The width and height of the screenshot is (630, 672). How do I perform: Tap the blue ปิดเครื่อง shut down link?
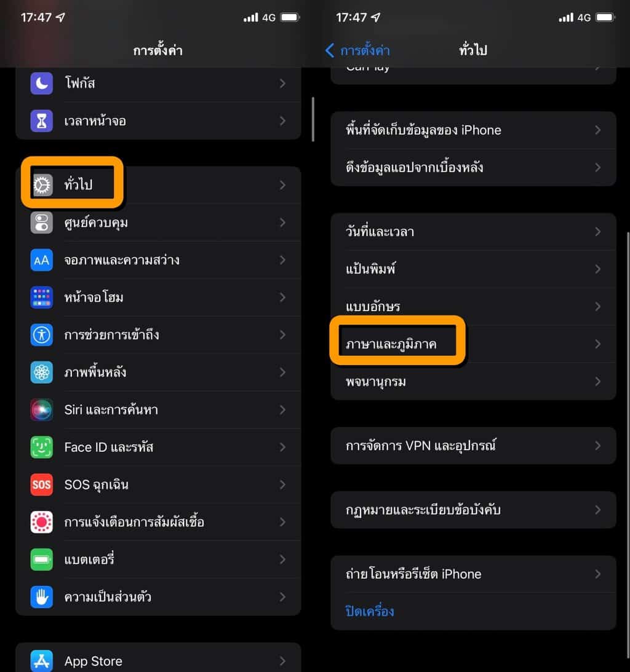[x=370, y=612]
